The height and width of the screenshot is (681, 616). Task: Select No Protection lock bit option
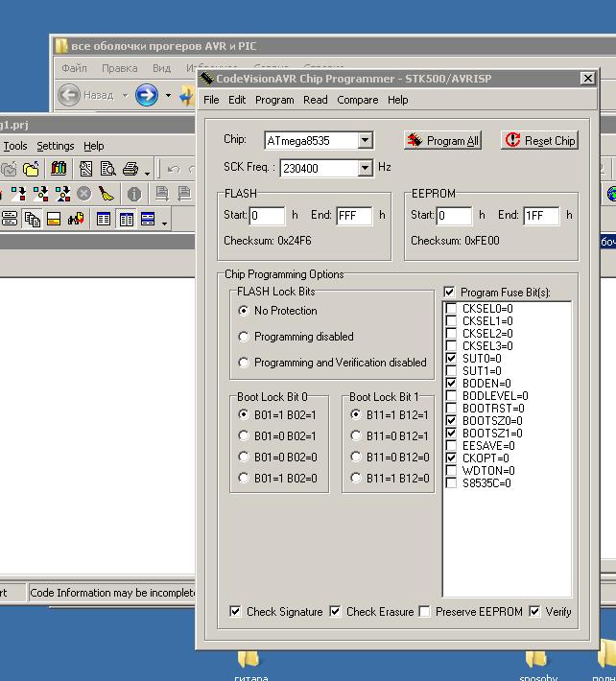pos(244,311)
